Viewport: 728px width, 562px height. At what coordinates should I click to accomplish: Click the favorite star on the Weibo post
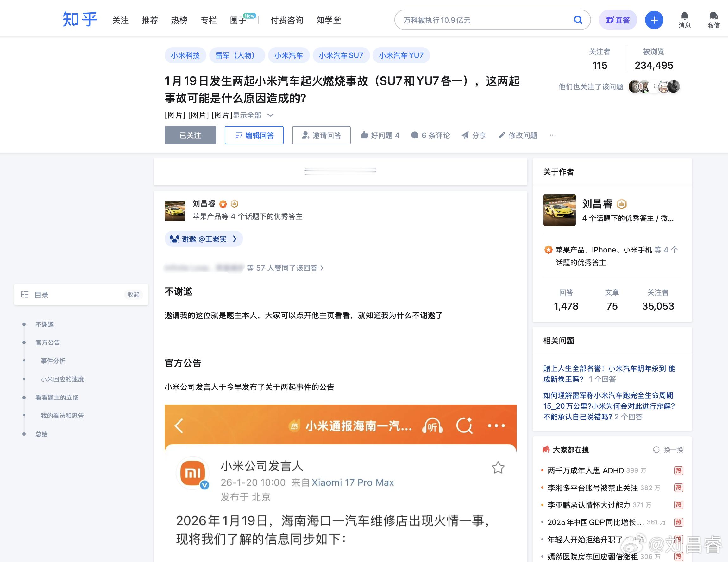[x=498, y=467]
